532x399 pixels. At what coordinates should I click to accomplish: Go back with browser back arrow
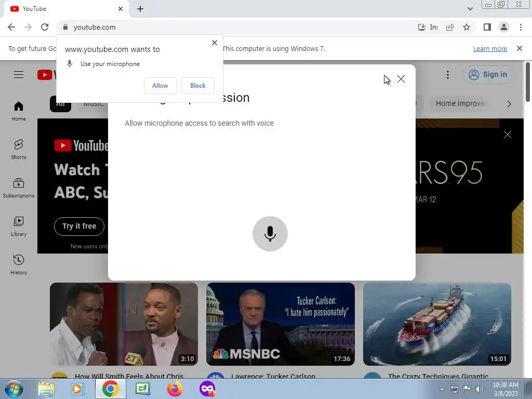[11, 27]
